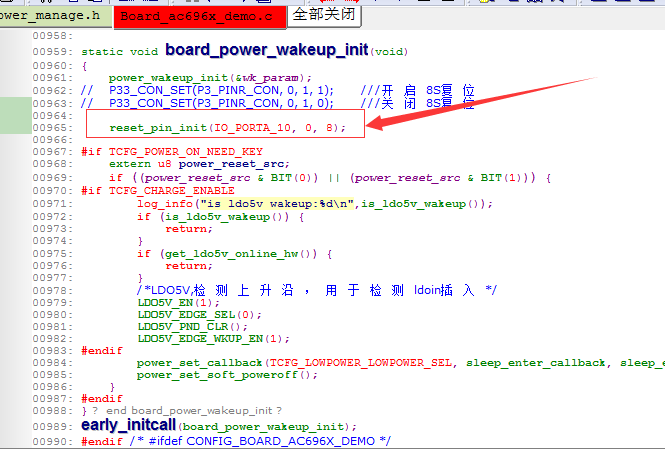Image resolution: width=665 pixels, height=449 pixels.
Task: Click function name board_power_wakeup_init in the definition
Action: point(267,50)
